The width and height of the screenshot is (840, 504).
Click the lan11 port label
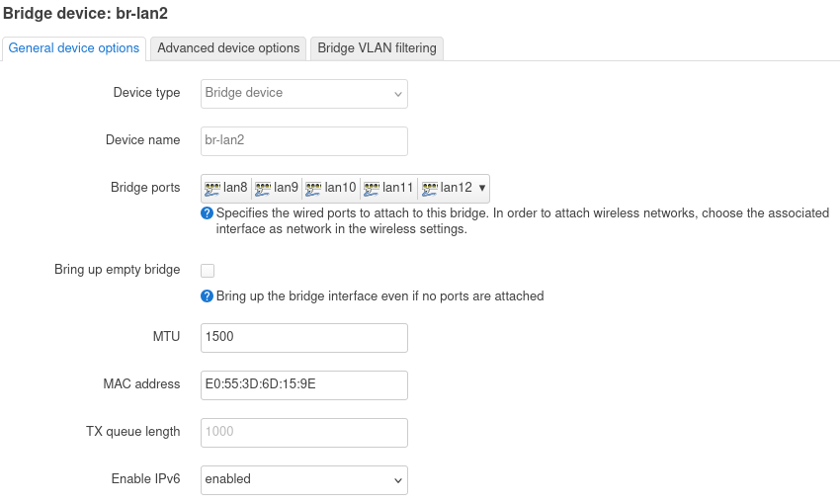(x=398, y=188)
